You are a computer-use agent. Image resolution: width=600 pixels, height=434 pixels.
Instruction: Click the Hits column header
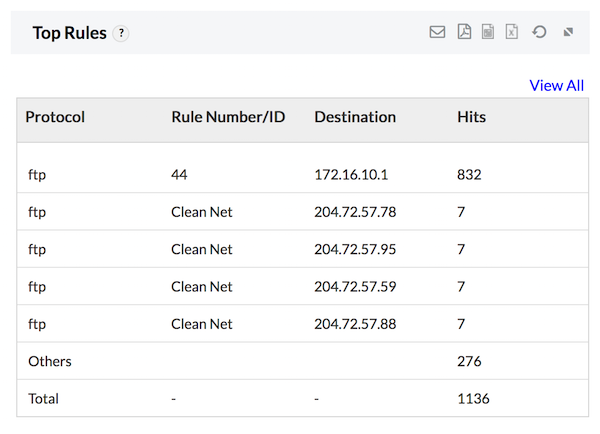tap(471, 117)
